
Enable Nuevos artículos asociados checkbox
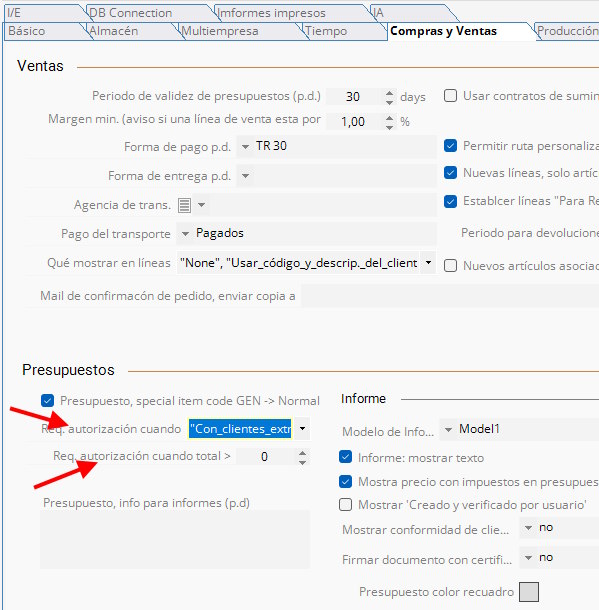[x=450, y=266]
